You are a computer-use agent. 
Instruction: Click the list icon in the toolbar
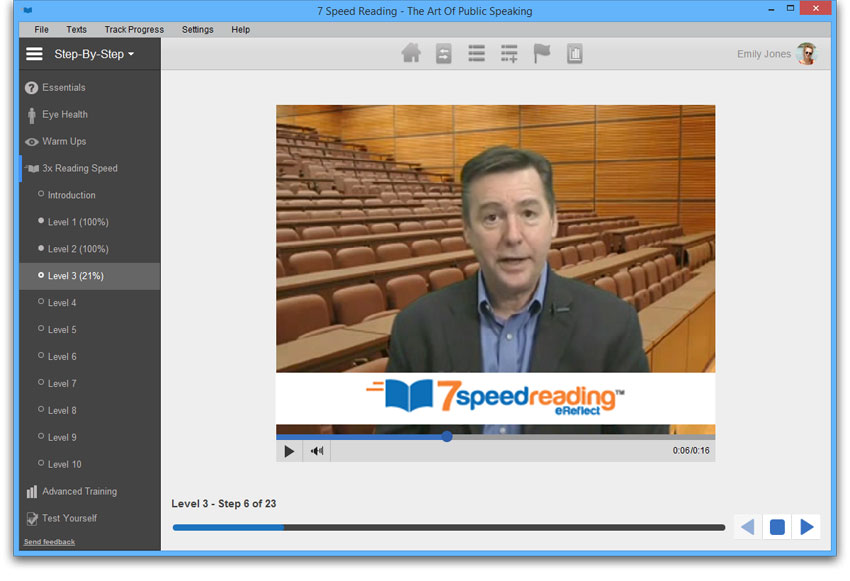(476, 53)
